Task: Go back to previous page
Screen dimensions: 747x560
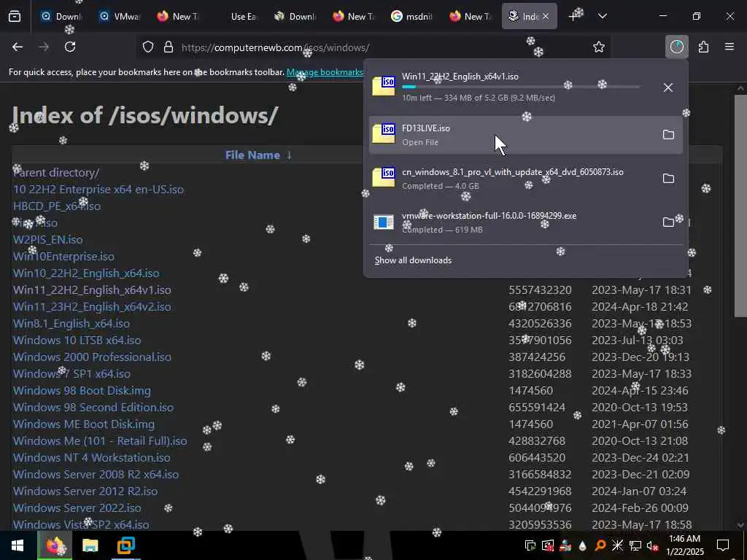Action: 18,47
